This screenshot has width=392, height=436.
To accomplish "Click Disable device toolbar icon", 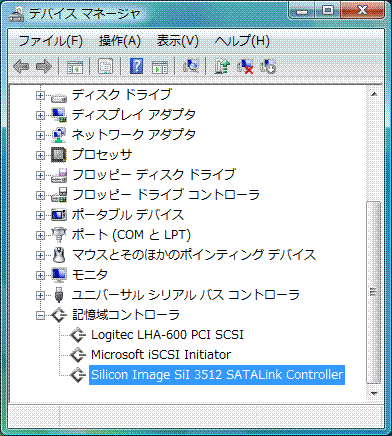I will tap(268, 66).
